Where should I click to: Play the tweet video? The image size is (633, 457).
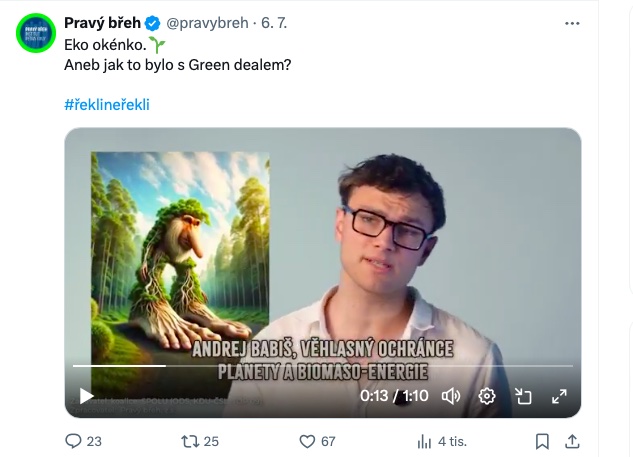(x=86, y=396)
